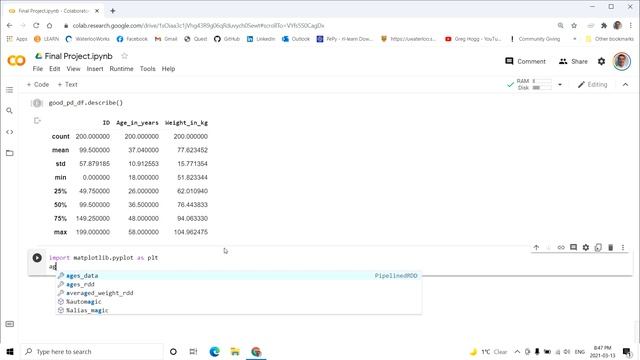Open the Editing mode dropdown
The image size is (640, 360).
(x=593, y=84)
